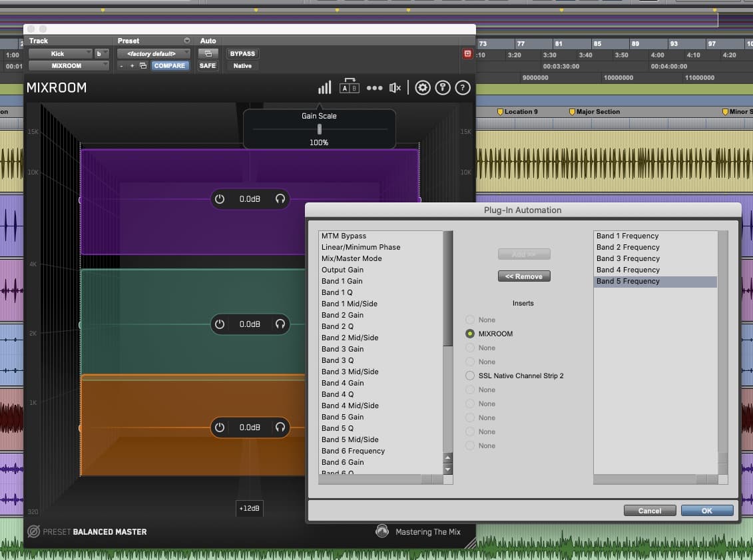Open the MIXROOM plug-in selector dropdown
The height and width of the screenshot is (560, 753).
pyautogui.click(x=68, y=66)
